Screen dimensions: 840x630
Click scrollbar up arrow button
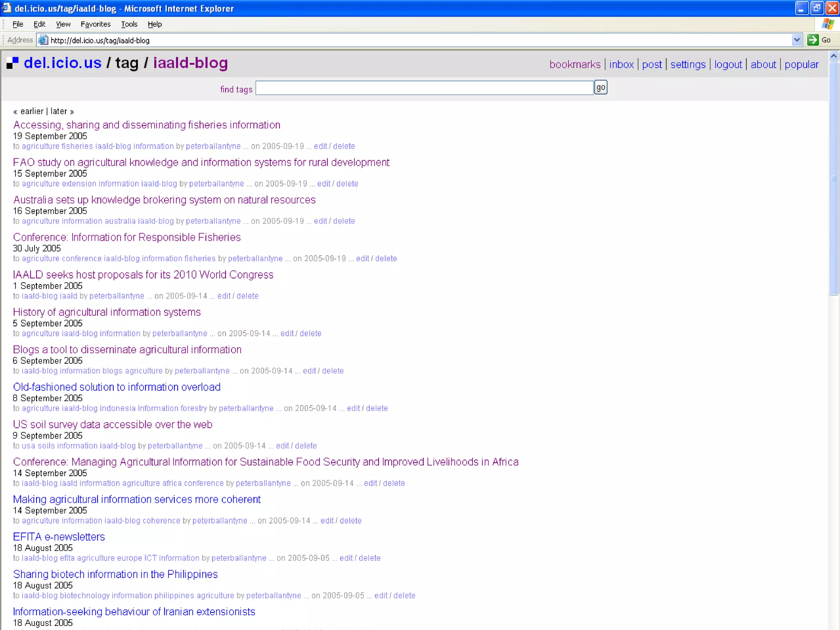833,56
